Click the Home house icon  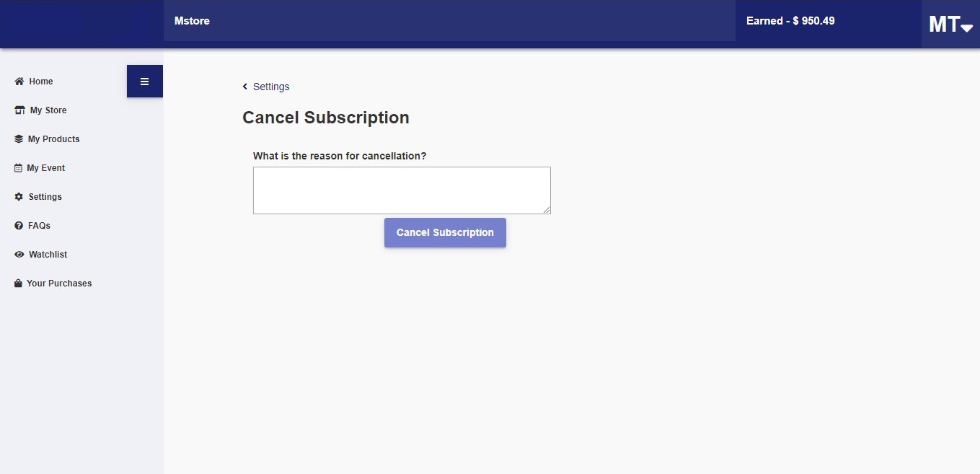[x=19, y=82]
